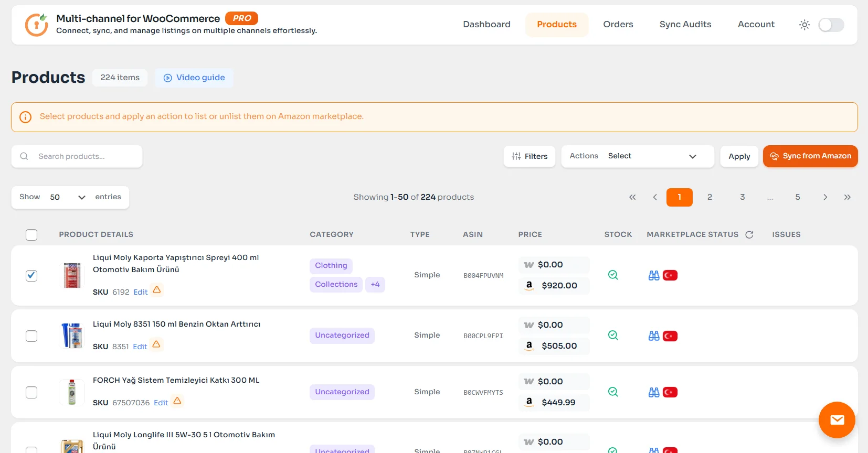Select page 1 in pagination
The width and height of the screenshot is (868, 453).
click(x=680, y=197)
